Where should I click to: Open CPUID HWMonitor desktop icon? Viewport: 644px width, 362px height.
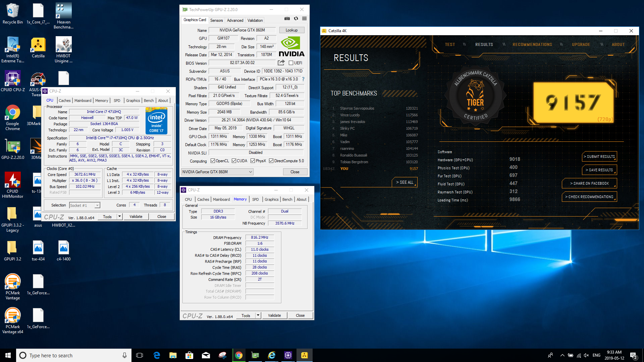pyautogui.click(x=12, y=185)
